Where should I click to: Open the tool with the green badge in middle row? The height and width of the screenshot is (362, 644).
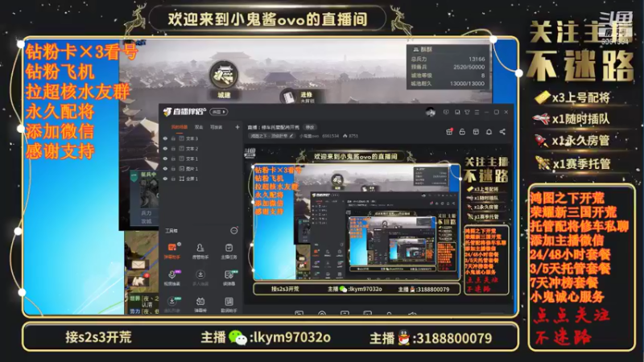pyautogui.click(x=229, y=278)
